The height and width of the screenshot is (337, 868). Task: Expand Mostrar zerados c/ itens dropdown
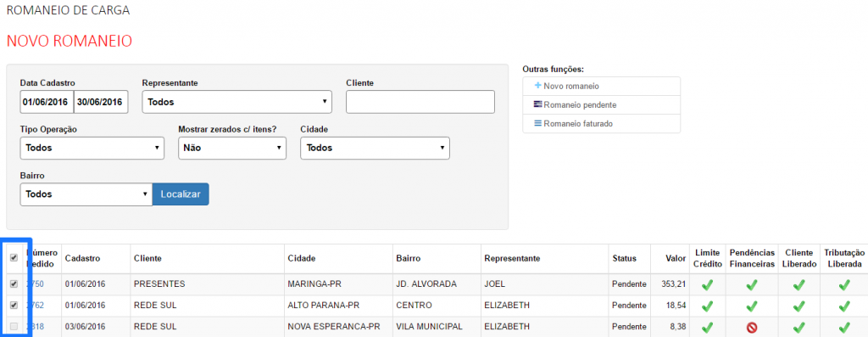coord(232,148)
